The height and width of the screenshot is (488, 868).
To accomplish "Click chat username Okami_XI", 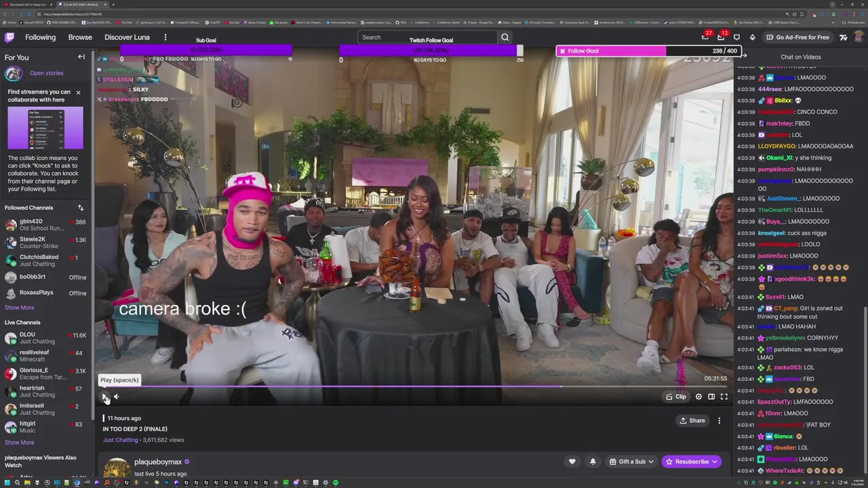I will tap(779, 158).
